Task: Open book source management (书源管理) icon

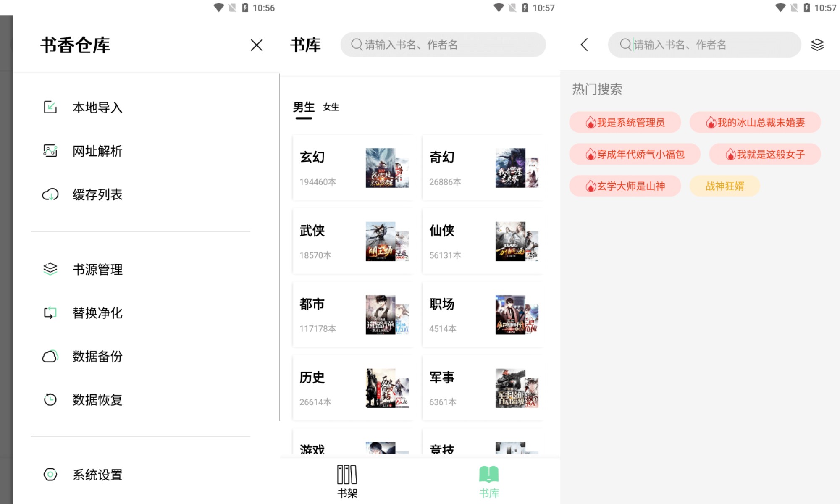Action: tap(50, 269)
